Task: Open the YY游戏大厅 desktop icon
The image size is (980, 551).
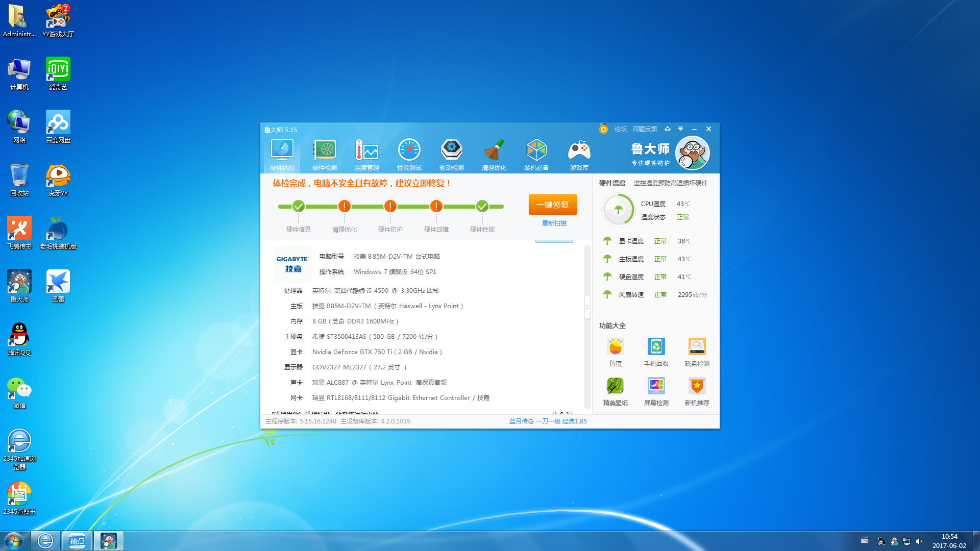Action: point(58,21)
